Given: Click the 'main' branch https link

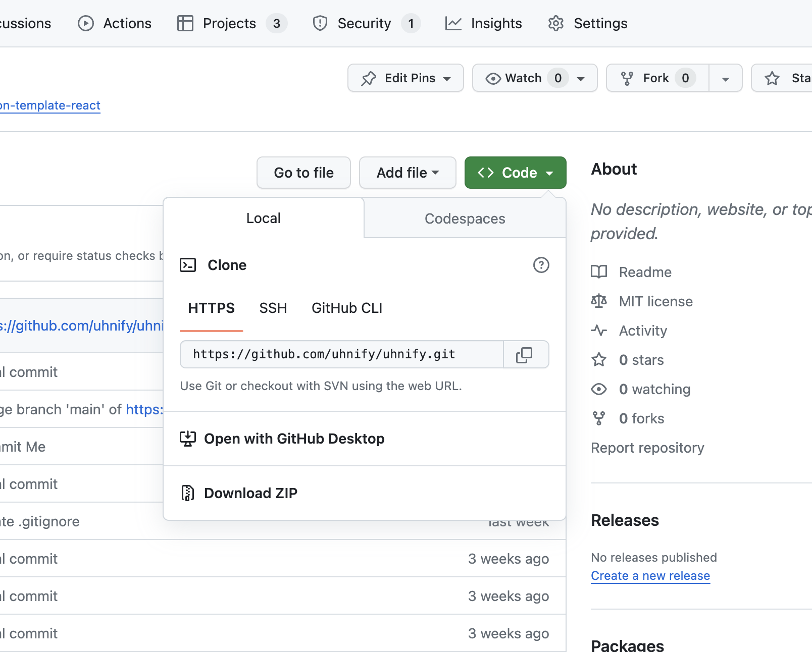Looking at the screenshot, I should coord(144,409).
